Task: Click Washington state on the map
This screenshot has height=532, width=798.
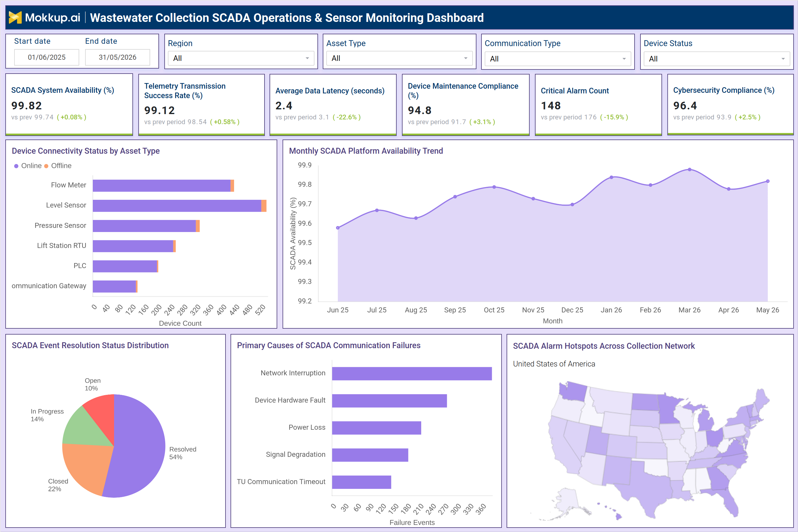Action: tap(573, 392)
